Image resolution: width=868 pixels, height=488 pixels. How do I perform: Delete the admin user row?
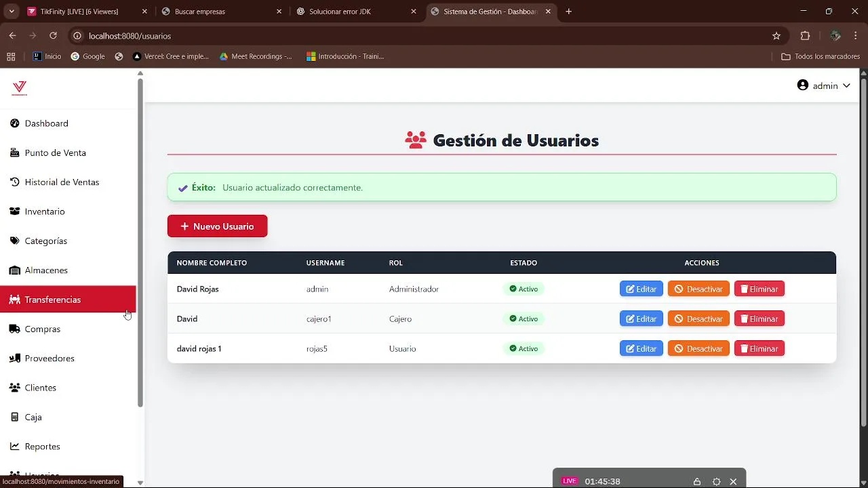(759, 289)
